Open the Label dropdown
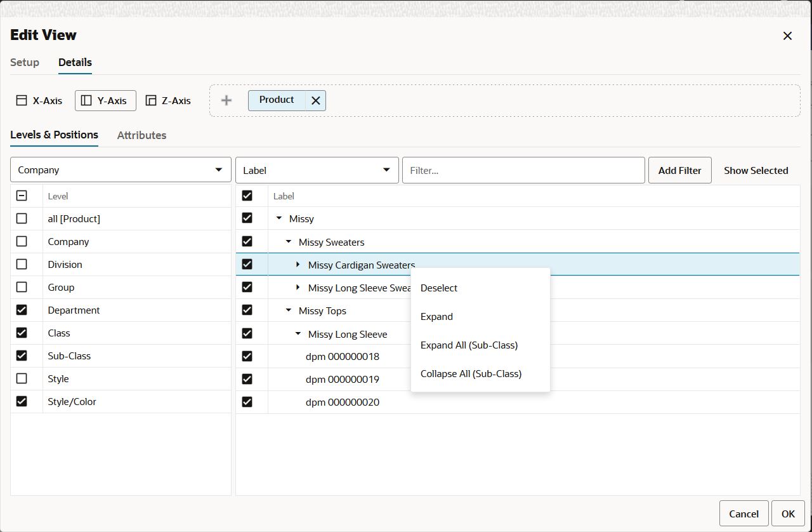 317,170
